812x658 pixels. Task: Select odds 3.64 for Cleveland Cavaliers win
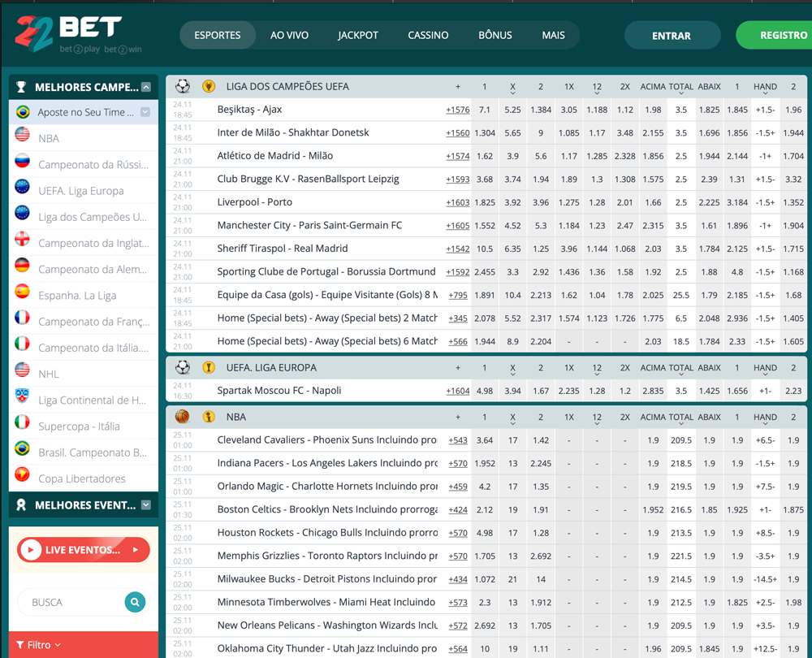tap(485, 440)
